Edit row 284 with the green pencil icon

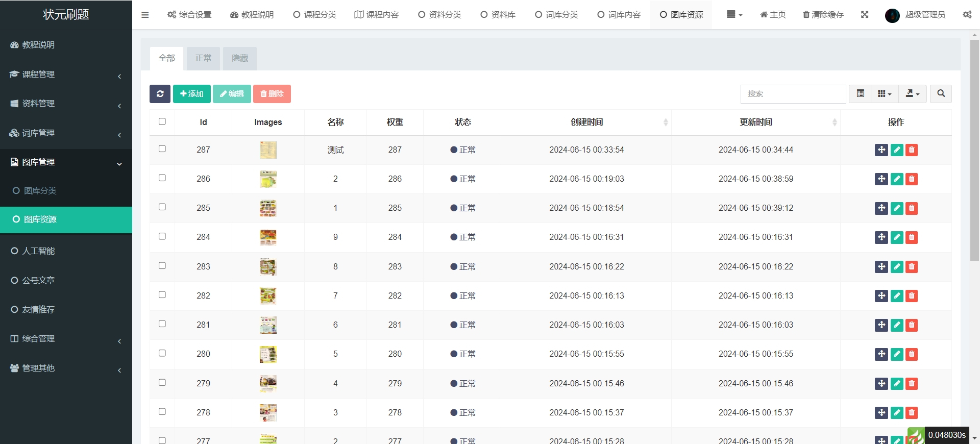897,237
